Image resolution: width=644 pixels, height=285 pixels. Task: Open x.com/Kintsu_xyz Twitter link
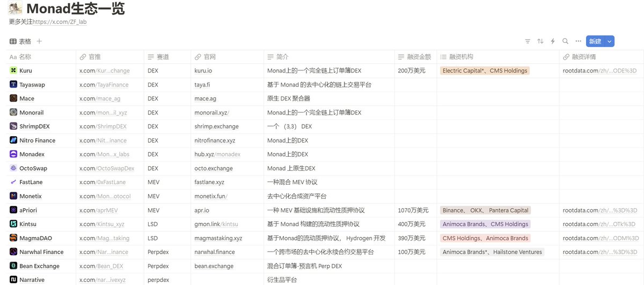point(102,224)
